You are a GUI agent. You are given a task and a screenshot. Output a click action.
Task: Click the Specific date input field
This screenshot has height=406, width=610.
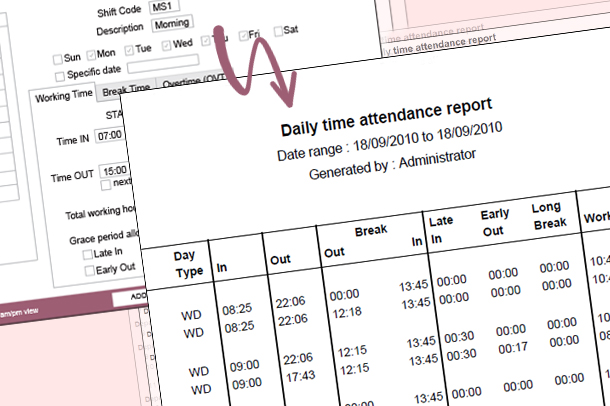tap(163, 64)
